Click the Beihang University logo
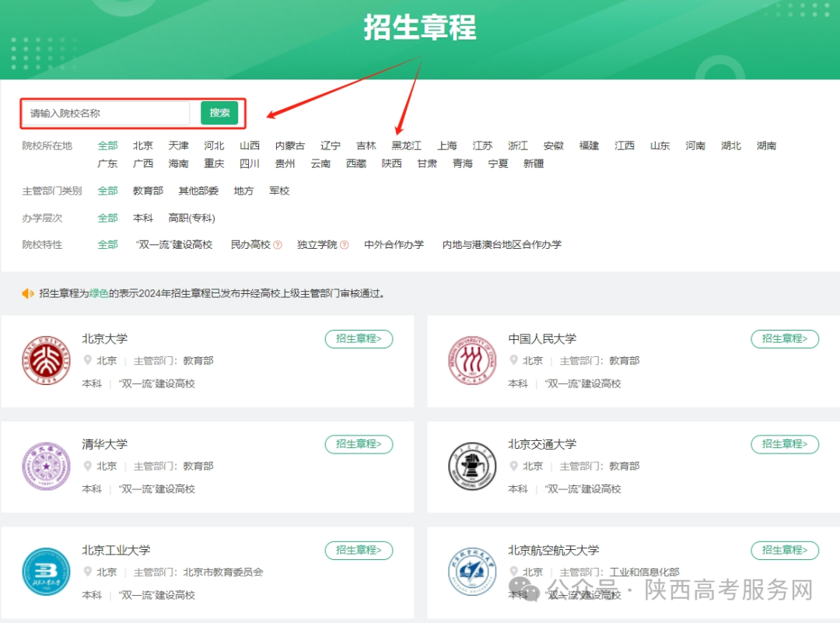 click(472, 572)
